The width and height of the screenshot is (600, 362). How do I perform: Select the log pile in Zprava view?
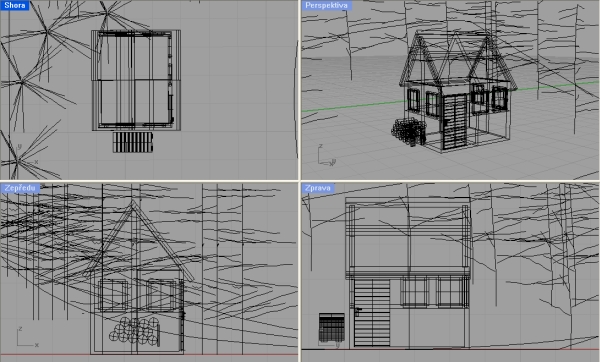[331, 328]
